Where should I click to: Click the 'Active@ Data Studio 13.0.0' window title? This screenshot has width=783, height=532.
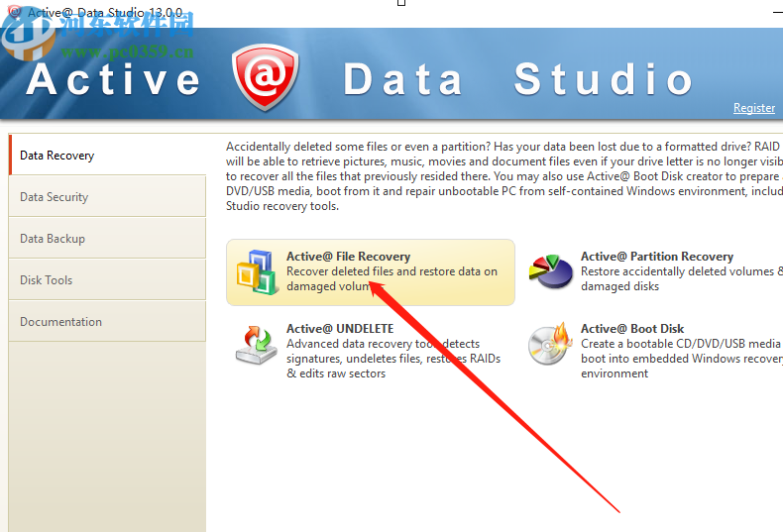tap(105, 12)
